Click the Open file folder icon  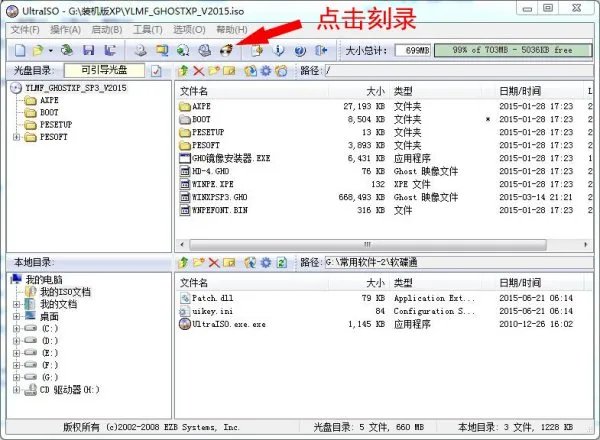[x=38, y=51]
